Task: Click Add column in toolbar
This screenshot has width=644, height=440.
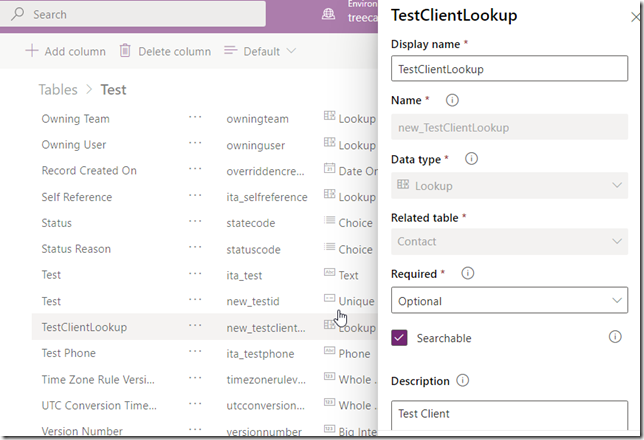Action: (65, 51)
